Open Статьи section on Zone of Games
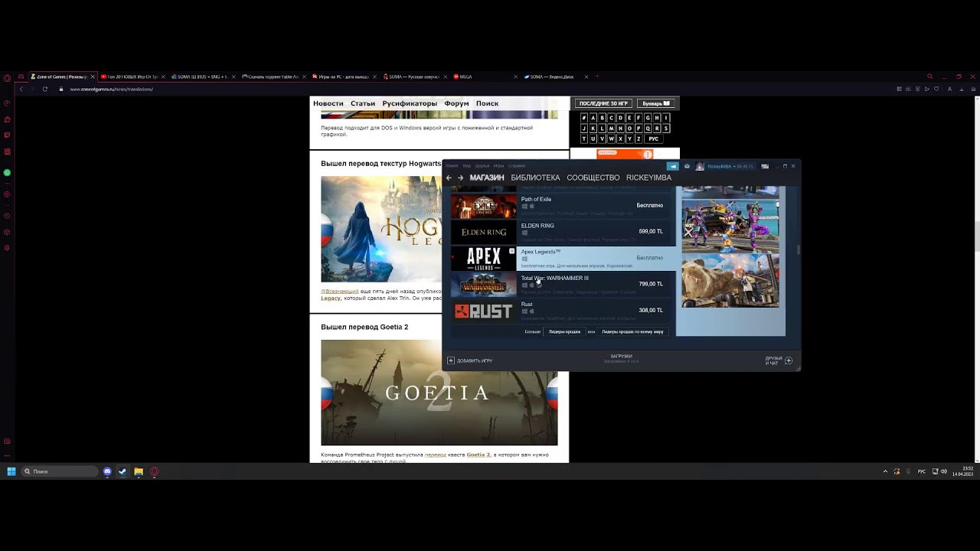Viewport: 980px width, 551px height. pos(363,103)
